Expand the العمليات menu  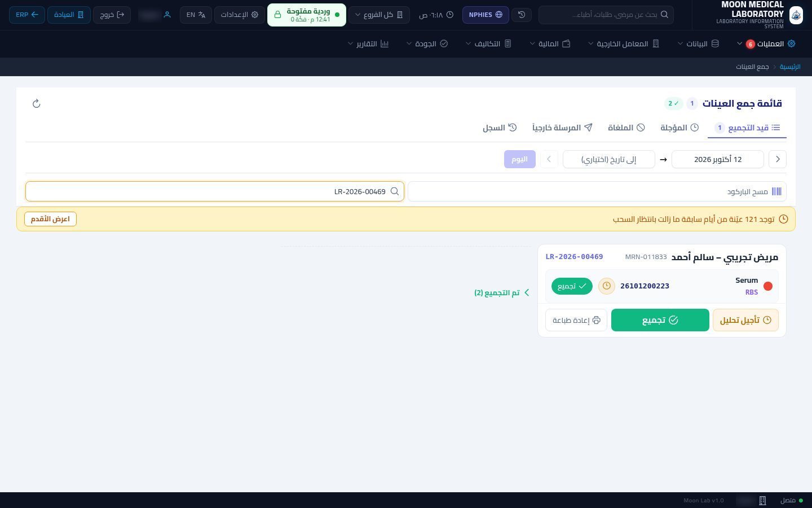[x=766, y=43]
